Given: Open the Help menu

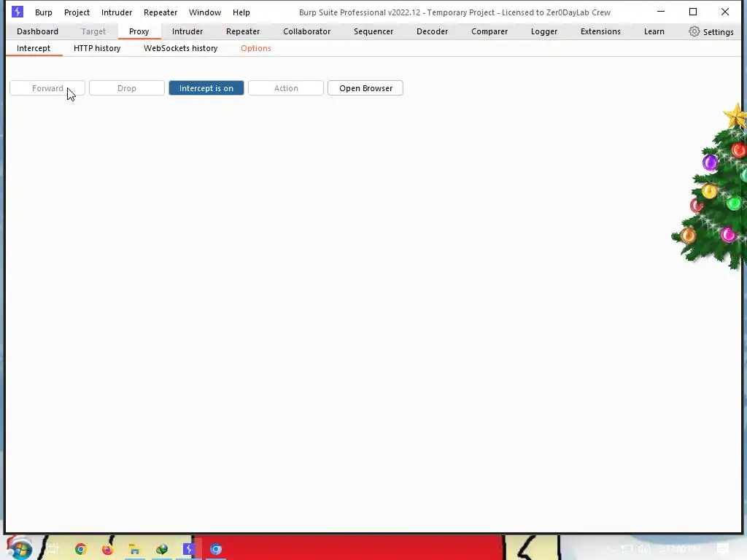Looking at the screenshot, I should [241, 12].
